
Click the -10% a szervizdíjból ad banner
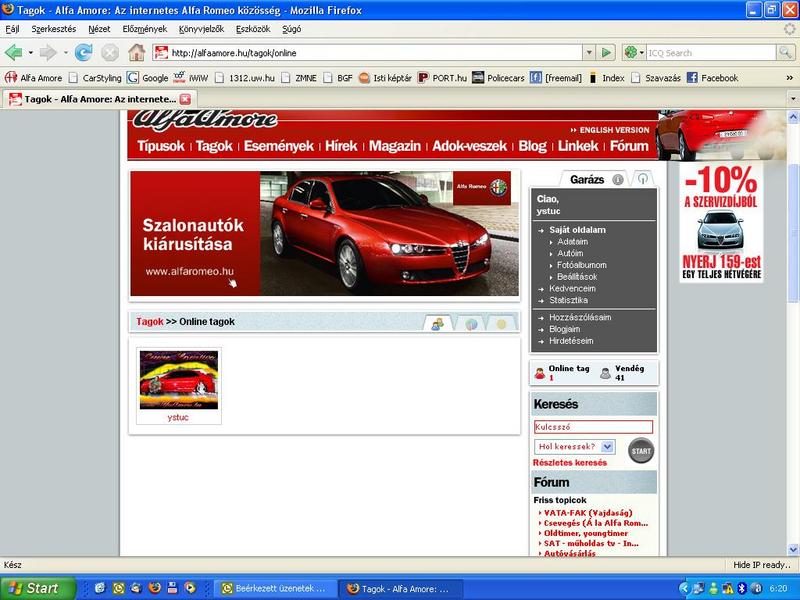pyautogui.click(x=721, y=222)
